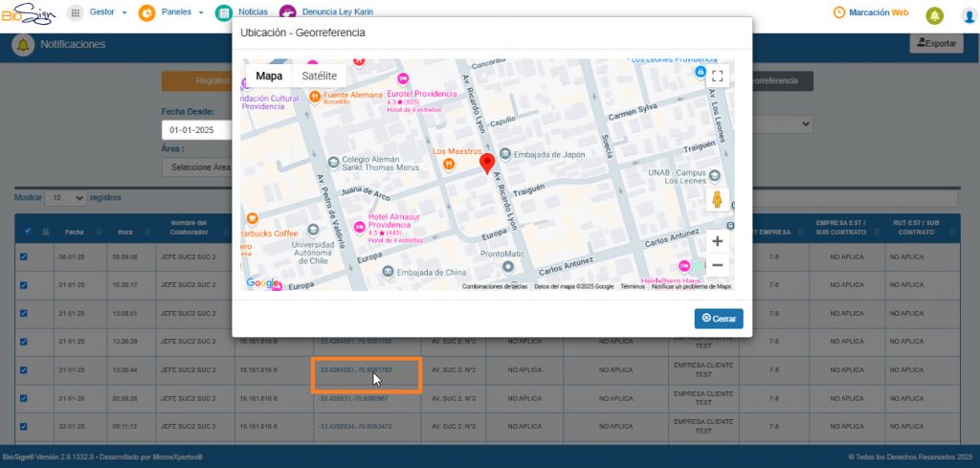Click the Exportar button
Viewport: 980px width, 468px height.
pyautogui.click(x=936, y=43)
